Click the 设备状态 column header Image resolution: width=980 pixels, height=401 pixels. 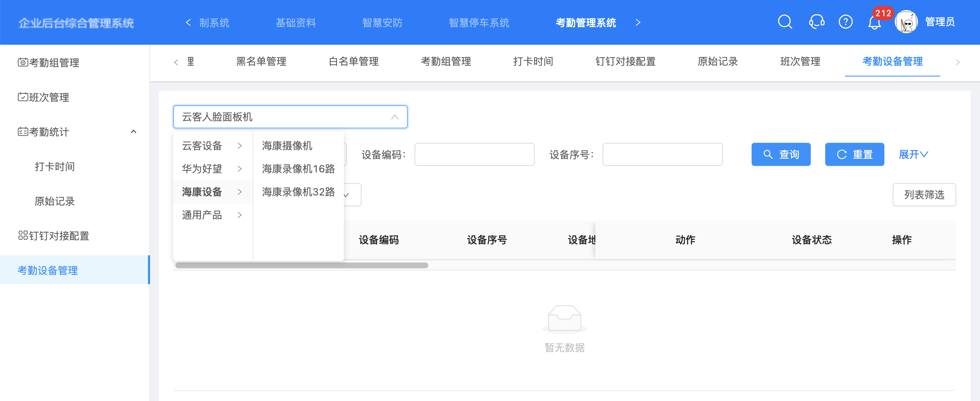811,240
